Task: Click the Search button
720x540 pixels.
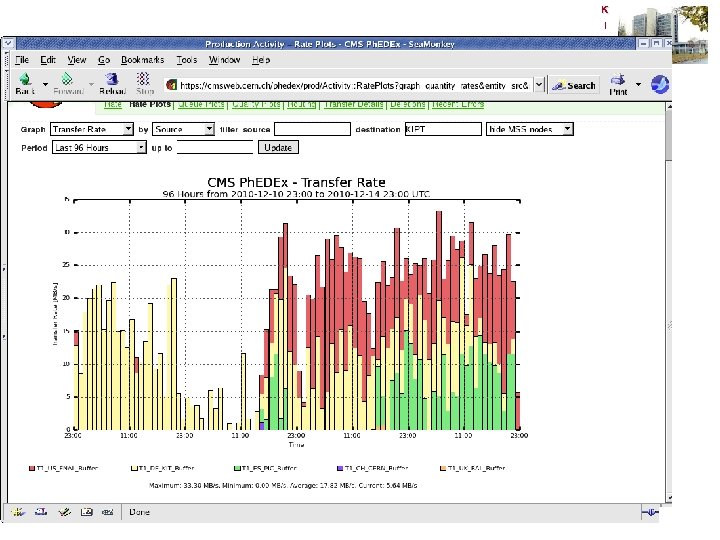Action: click(x=574, y=85)
